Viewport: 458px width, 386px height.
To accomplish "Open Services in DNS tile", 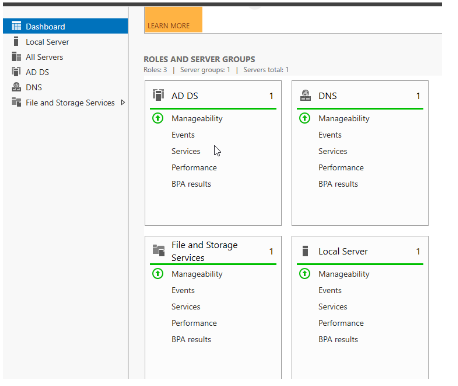I will [x=333, y=151].
